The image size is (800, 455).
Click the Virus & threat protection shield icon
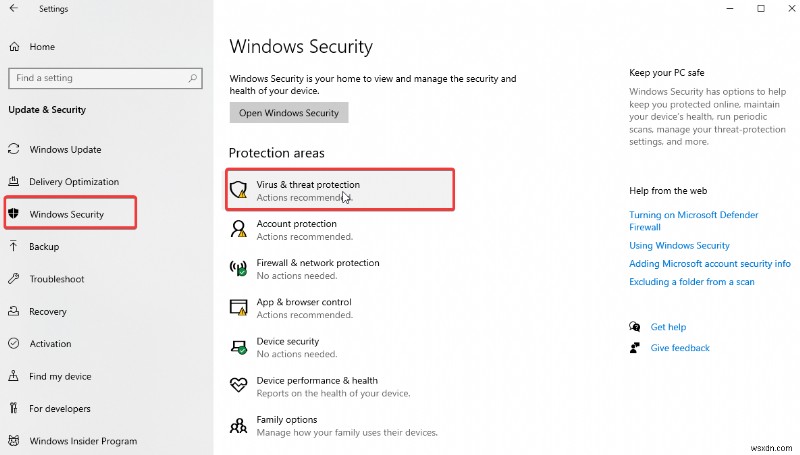238,190
